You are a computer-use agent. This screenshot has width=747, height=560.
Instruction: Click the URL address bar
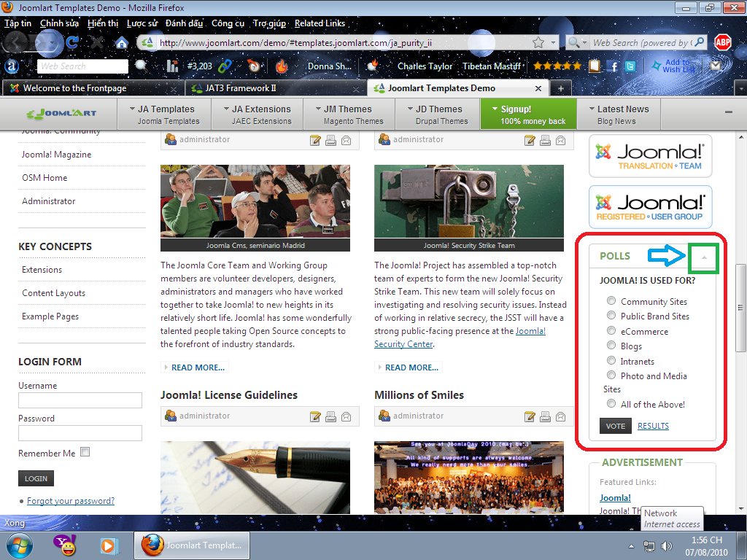pos(343,43)
